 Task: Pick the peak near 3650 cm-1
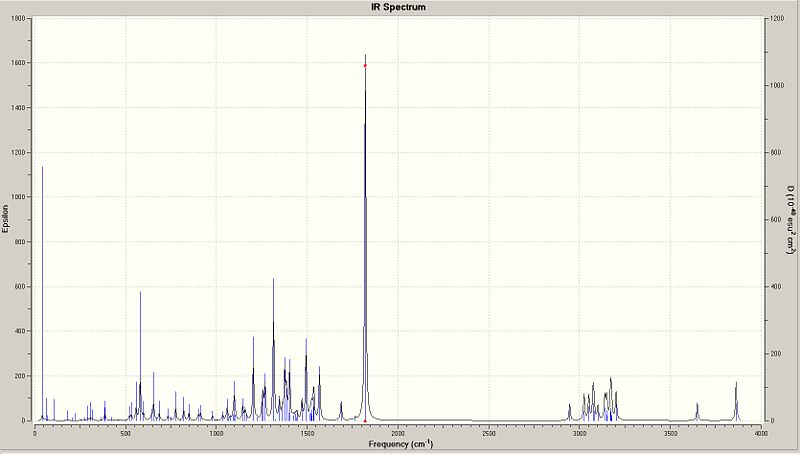tap(697, 412)
